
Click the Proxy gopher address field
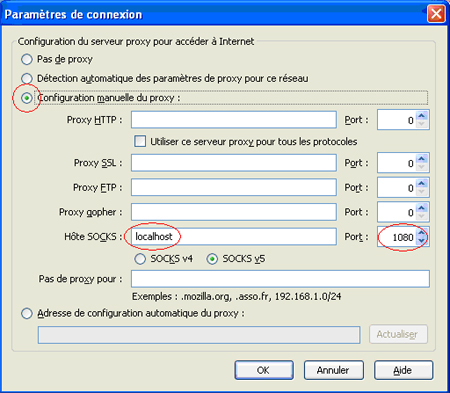pyautogui.click(x=234, y=212)
